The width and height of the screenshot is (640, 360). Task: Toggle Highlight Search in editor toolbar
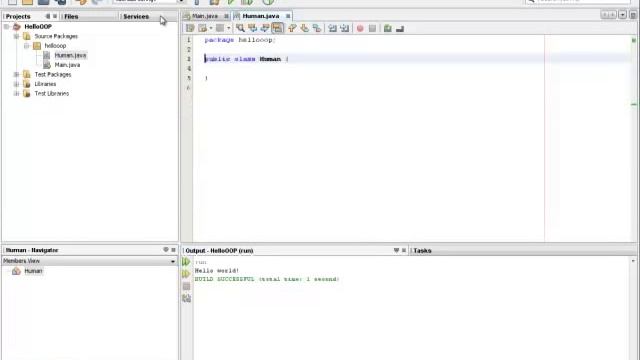point(277,28)
